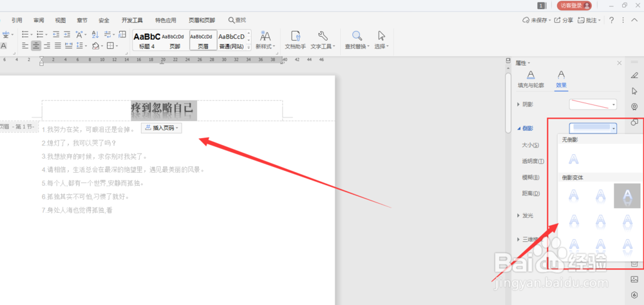
Task: Open the Chapter (章节) tab
Action: (82, 20)
